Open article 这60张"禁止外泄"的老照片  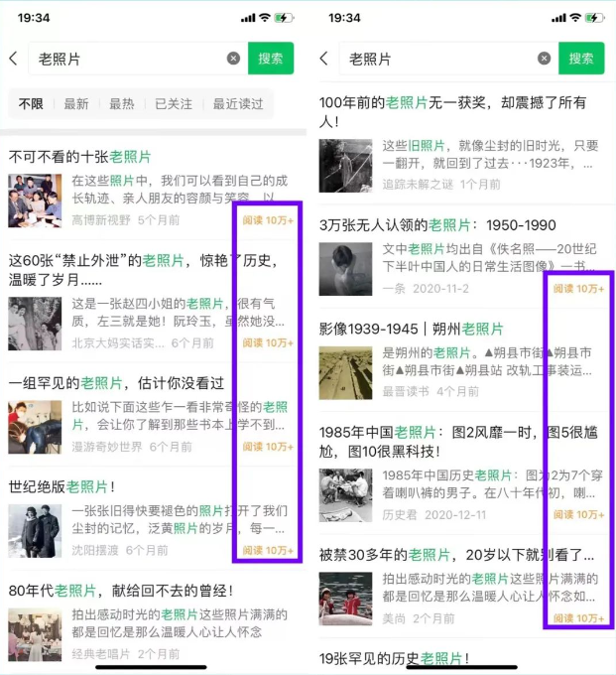[x=143, y=270]
